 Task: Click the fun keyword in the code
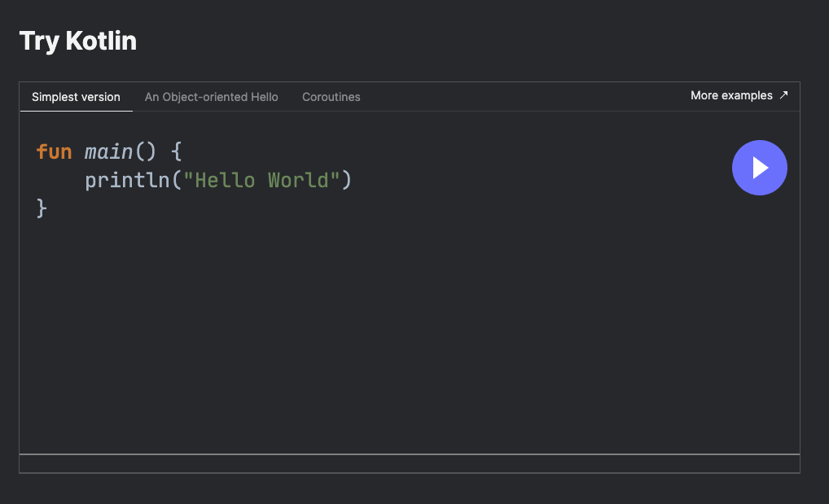[54, 151]
